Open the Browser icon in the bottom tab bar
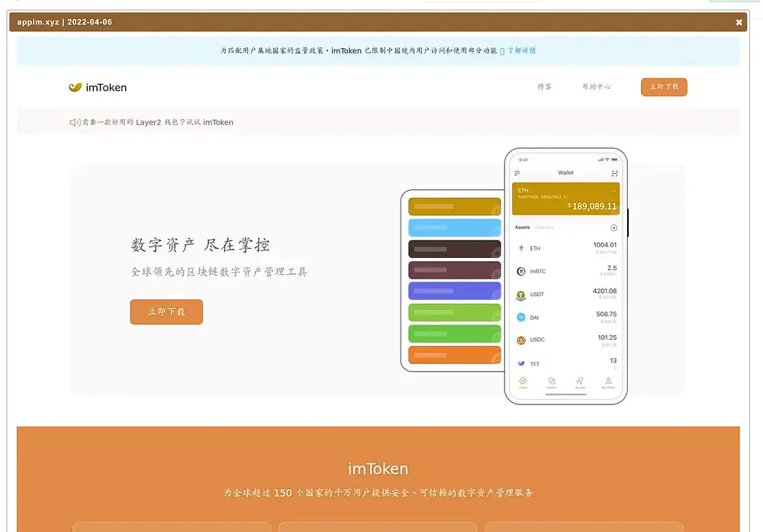 pyautogui.click(x=578, y=381)
